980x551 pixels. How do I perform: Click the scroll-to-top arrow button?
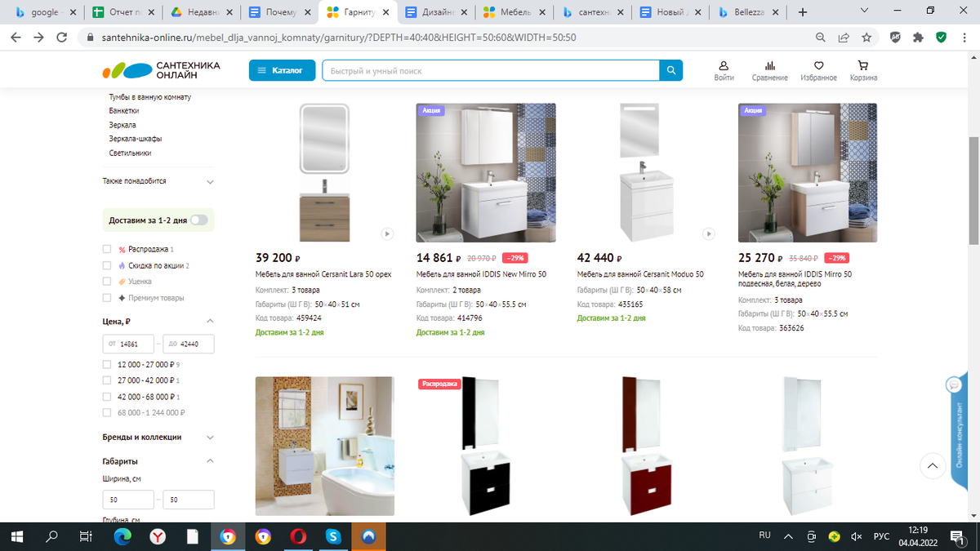click(933, 466)
